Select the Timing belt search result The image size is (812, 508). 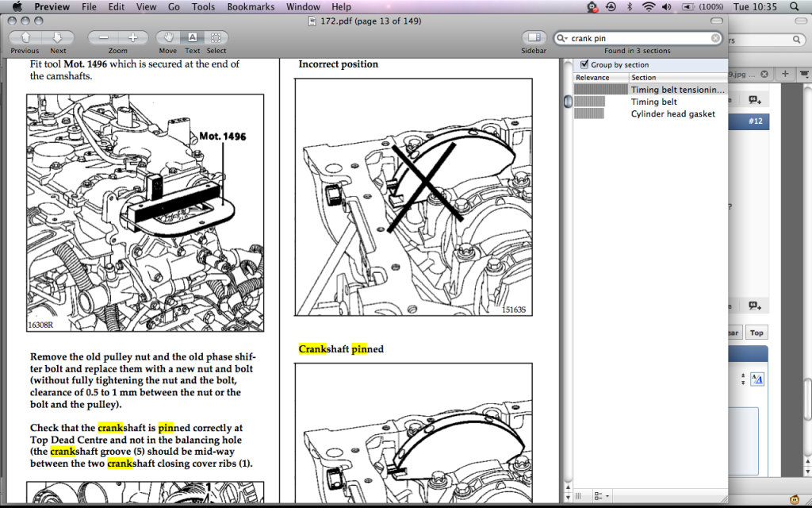tap(653, 102)
